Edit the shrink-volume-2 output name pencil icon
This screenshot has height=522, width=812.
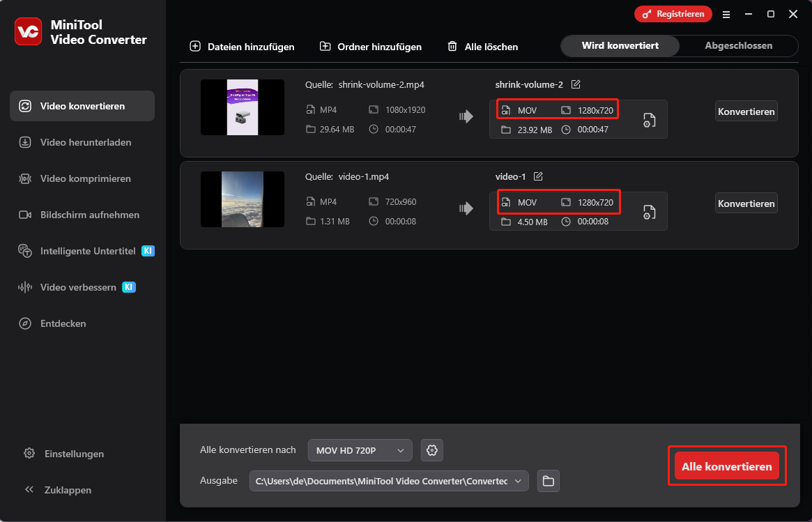575,84
